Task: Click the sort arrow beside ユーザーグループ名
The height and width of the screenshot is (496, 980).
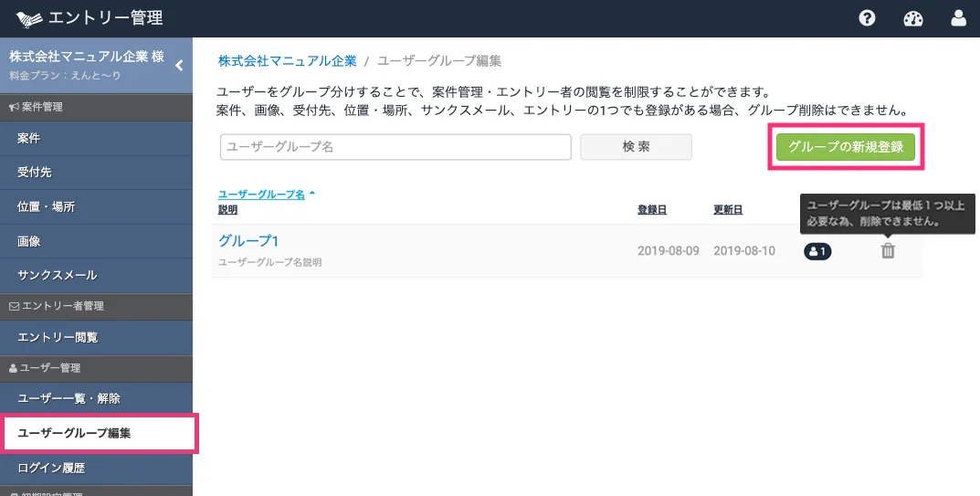Action: pyautogui.click(x=312, y=194)
